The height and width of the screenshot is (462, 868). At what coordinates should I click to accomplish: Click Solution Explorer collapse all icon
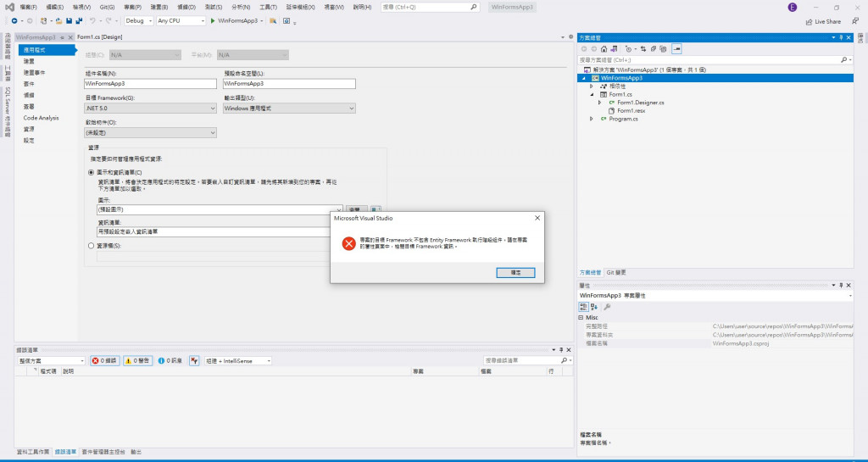(x=654, y=48)
